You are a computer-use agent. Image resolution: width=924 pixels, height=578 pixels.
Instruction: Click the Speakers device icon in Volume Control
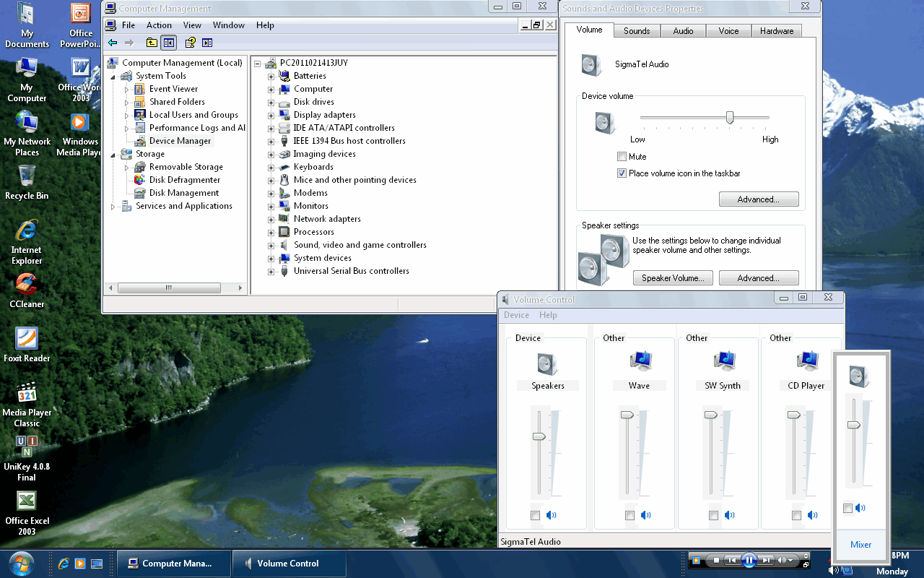click(x=547, y=363)
